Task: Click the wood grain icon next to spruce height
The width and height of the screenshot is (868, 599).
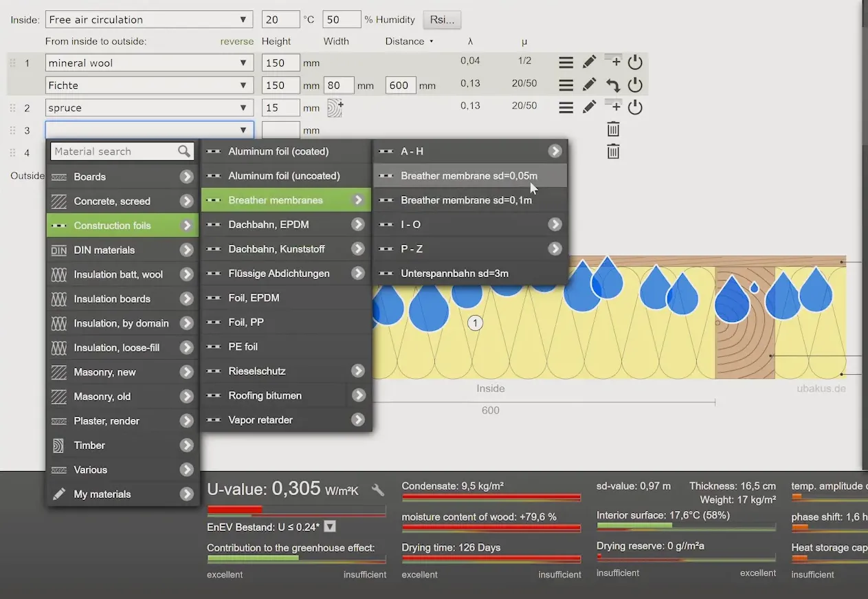Action: (335, 107)
